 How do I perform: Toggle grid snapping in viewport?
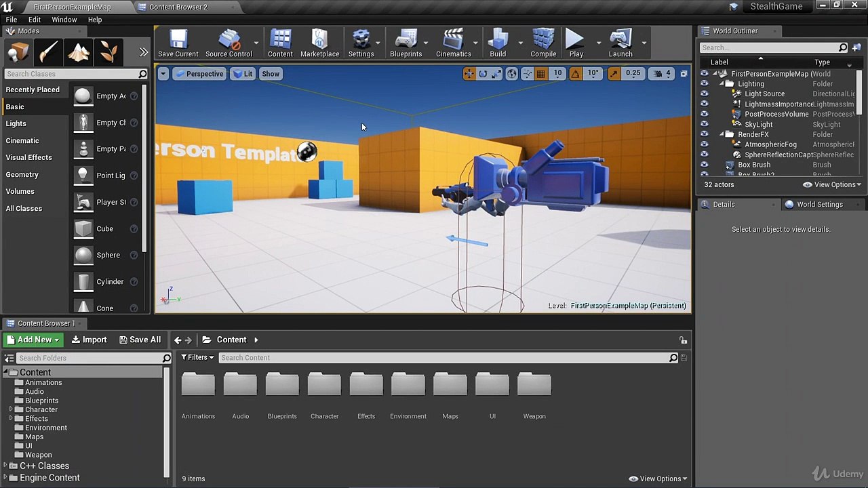click(x=541, y=74)
